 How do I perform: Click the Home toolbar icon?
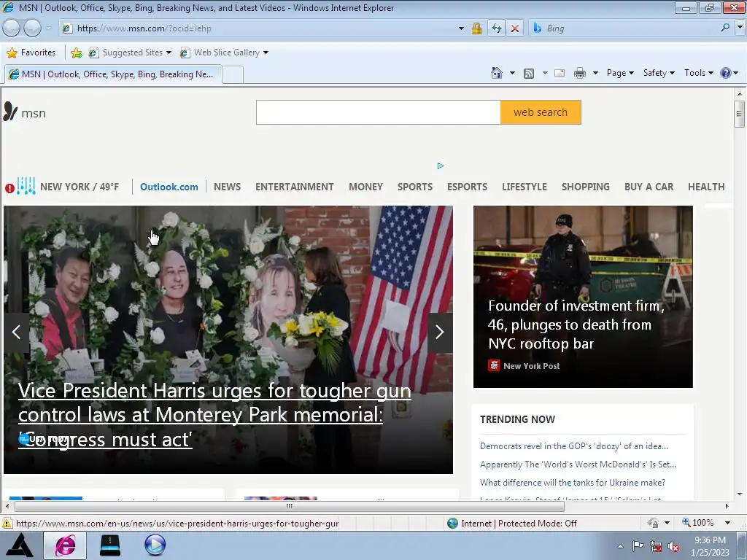tap(496, 73)
